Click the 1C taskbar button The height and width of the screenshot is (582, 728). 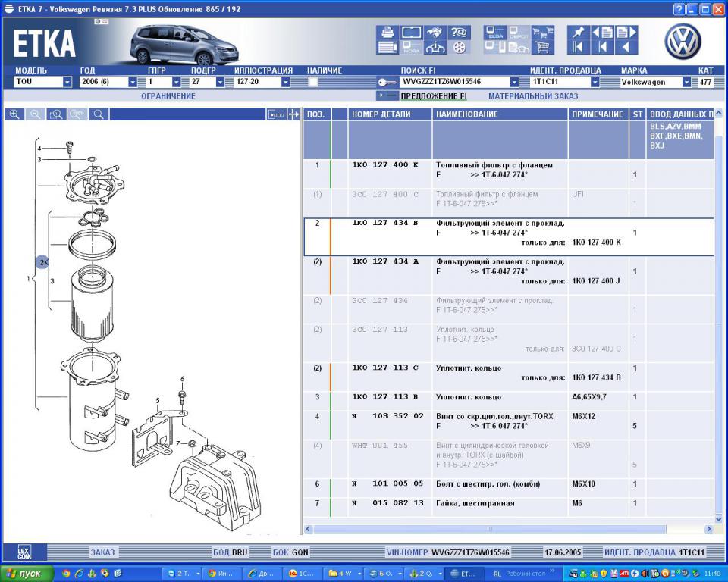pos(301,574)
